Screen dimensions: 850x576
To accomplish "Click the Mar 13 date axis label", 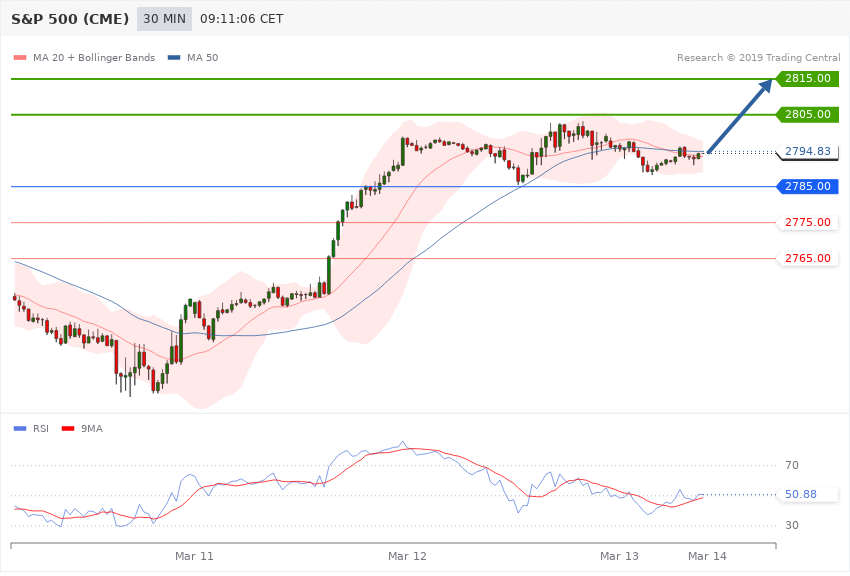I will click(619, 556).
